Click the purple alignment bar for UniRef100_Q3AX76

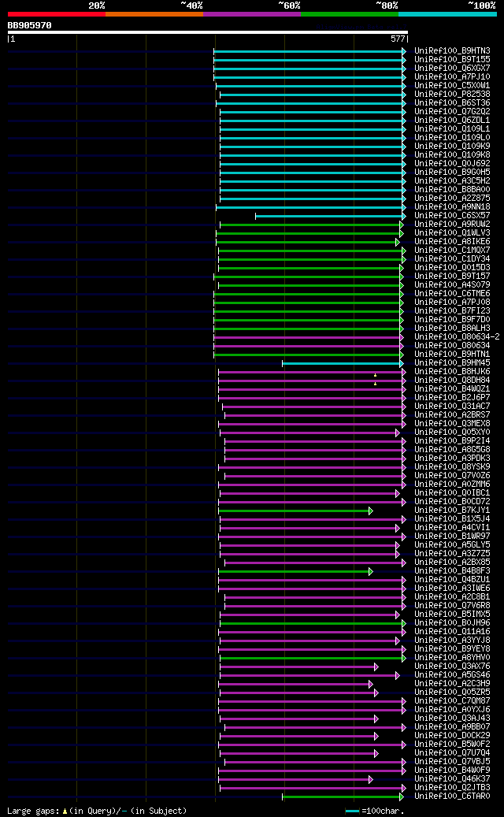click(x=299, y=666)
